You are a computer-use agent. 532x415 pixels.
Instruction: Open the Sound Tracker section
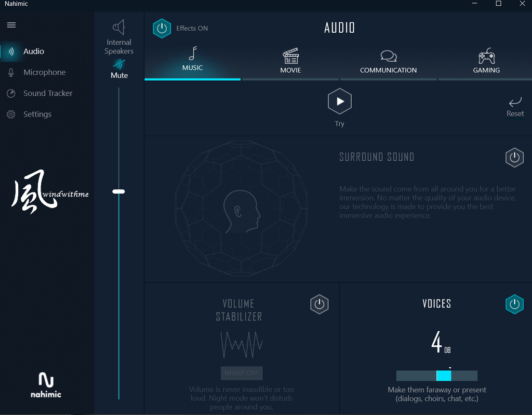(47, 94)
